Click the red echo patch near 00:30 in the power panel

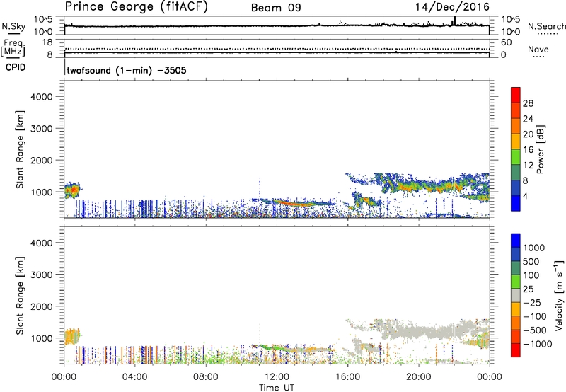74,189
